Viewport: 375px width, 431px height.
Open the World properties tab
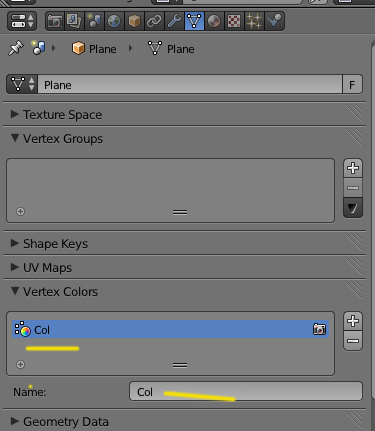pyautogui.click(x=114, y=21)
